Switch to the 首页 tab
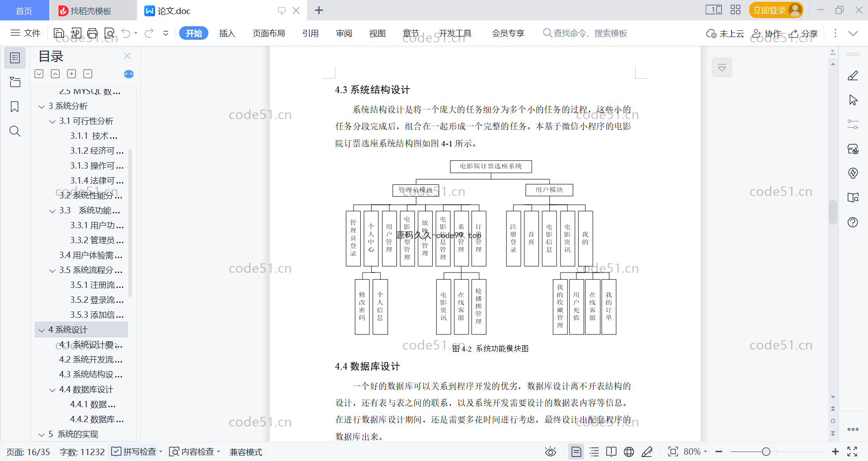Viewport: 868px width, 461px height. coord(24,10)
